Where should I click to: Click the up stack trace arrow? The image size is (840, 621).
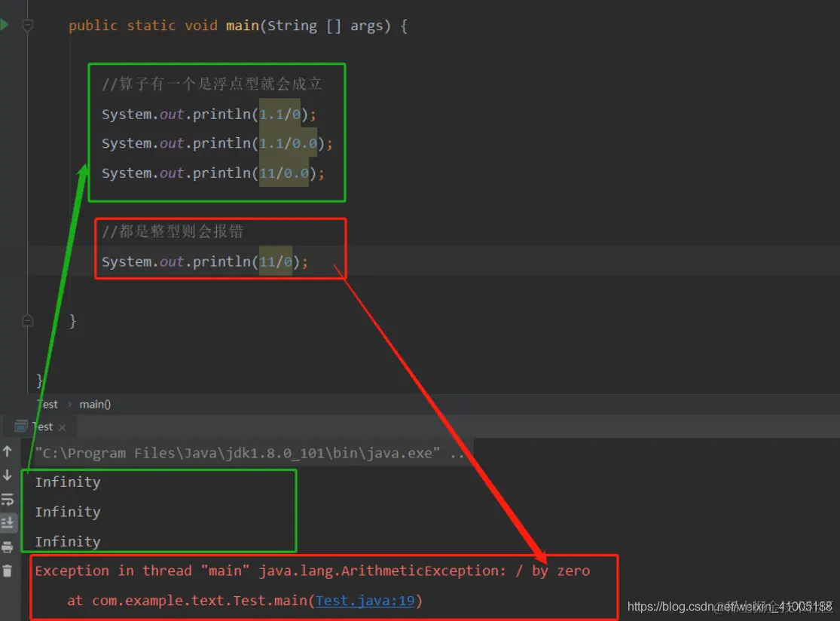coord(8,451)
